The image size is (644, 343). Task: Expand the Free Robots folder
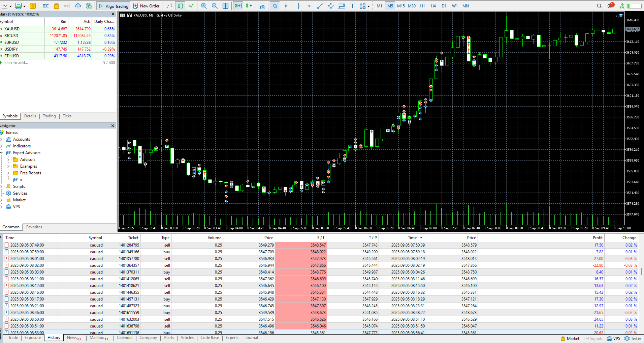[8, 173]
